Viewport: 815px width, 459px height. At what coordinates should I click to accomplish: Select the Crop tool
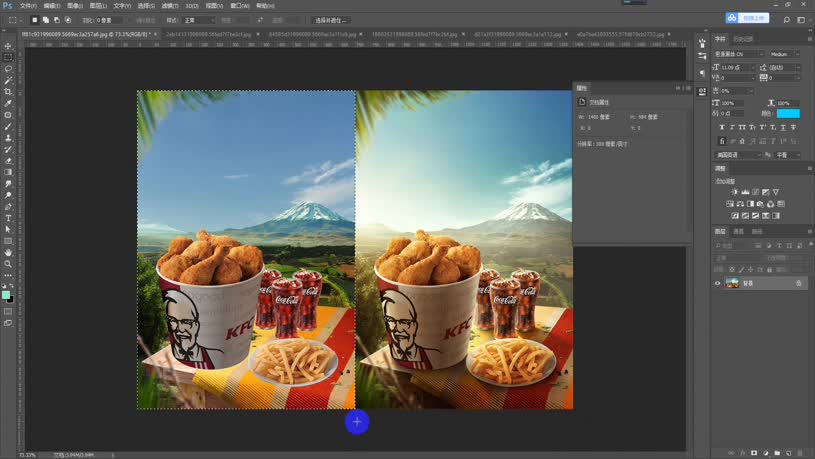coord(8,91)
